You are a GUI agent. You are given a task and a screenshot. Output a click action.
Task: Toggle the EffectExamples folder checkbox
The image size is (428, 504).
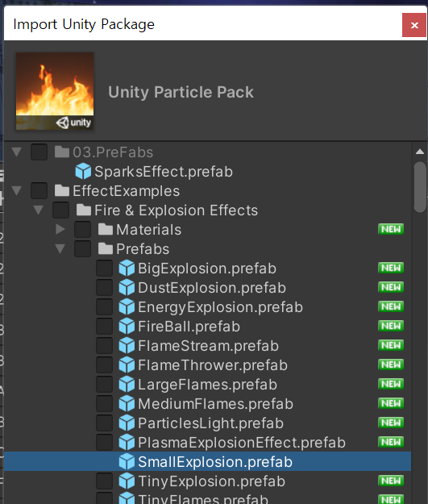point(39,190)
